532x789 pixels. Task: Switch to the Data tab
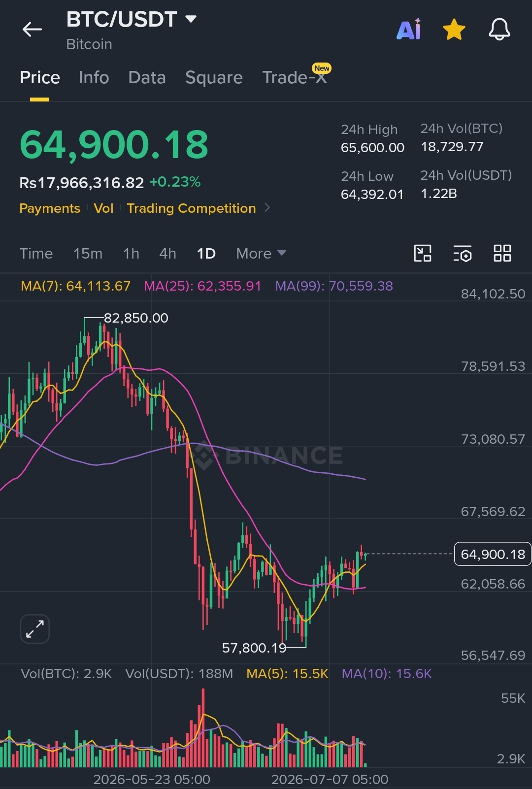[x=147, y=77]
